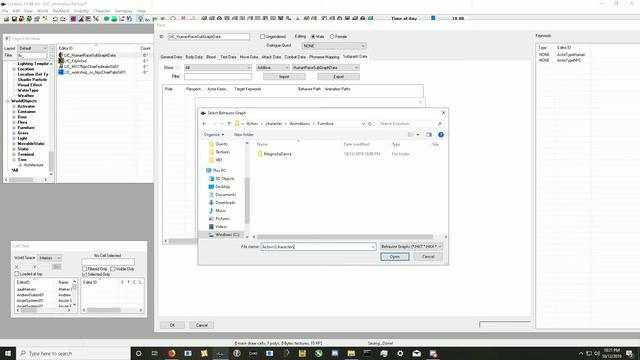
Task: Click the Undo toolbar icon
Action: click(55, 19)
